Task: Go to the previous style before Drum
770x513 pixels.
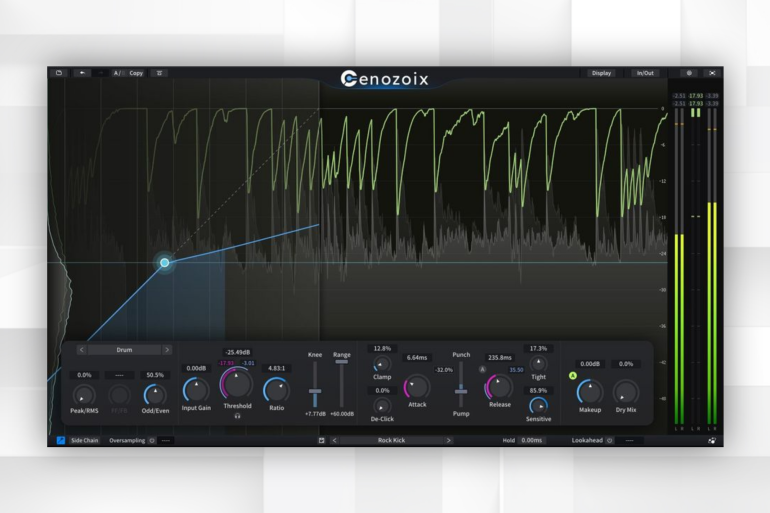Action: [82, 350]
